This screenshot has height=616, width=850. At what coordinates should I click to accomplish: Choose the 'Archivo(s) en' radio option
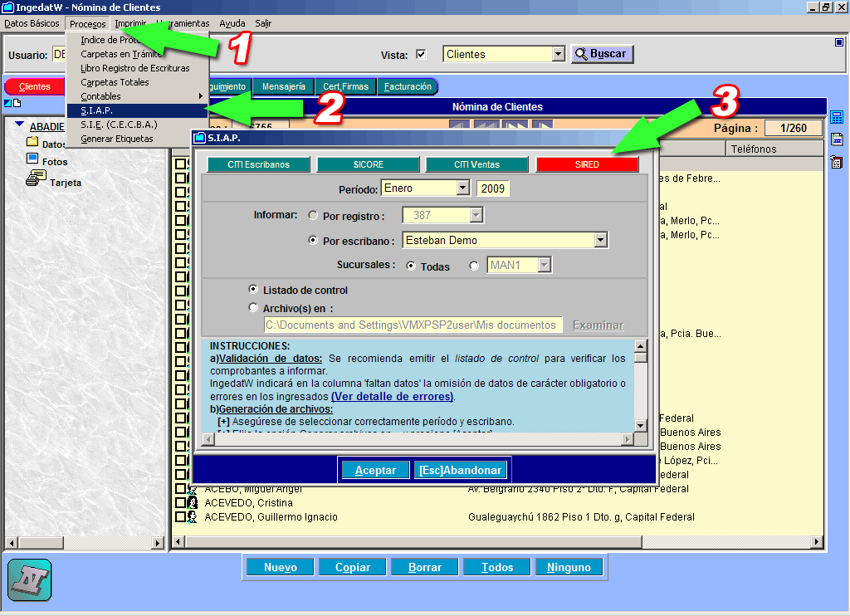coord(254,308)
